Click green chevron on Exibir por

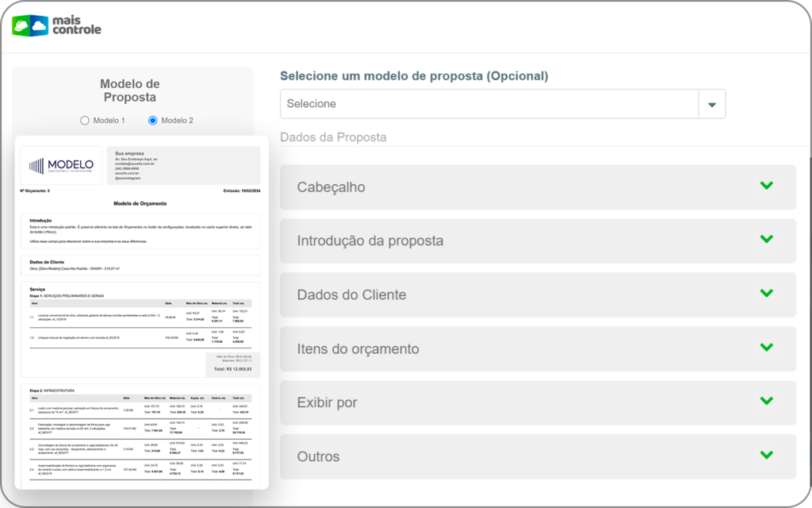[766, 401]
